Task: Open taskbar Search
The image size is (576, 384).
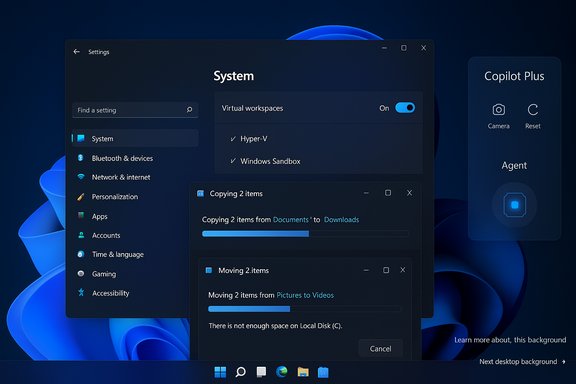Action: [x=241, y=372]
